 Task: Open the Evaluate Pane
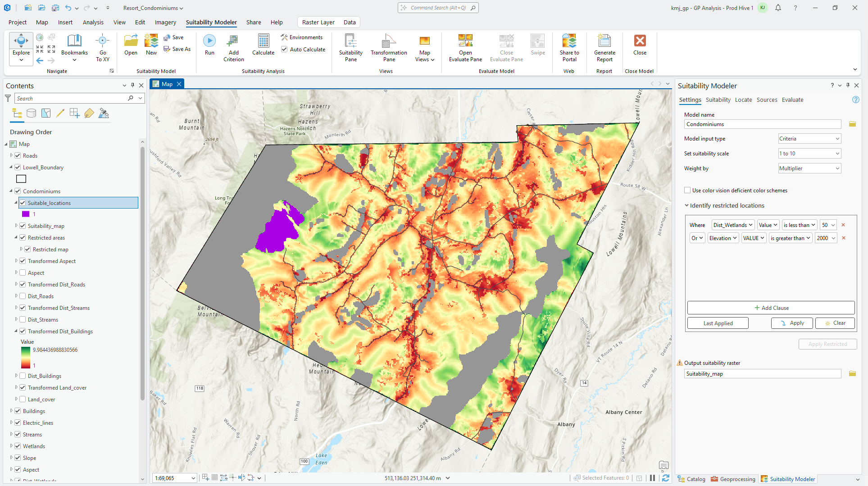pos(465,48)
